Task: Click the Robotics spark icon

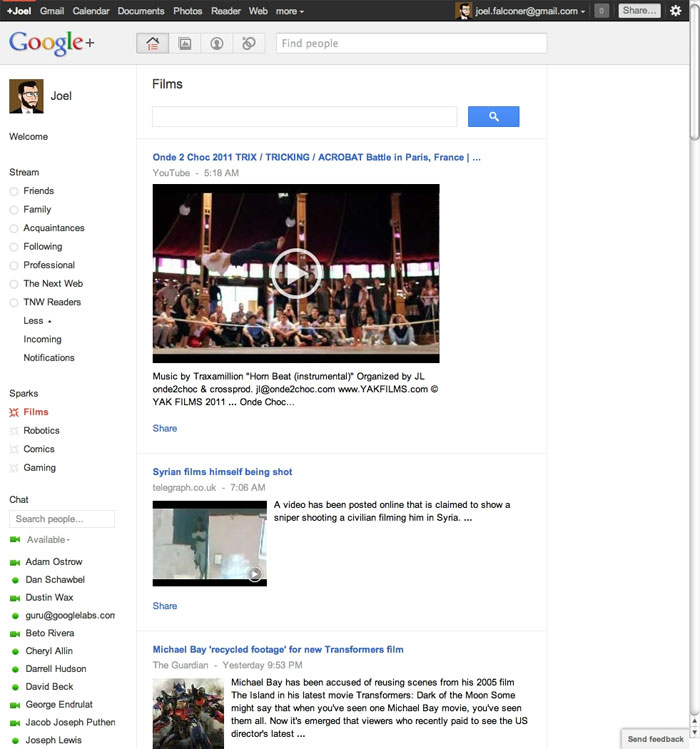Action: coord(14,431)
